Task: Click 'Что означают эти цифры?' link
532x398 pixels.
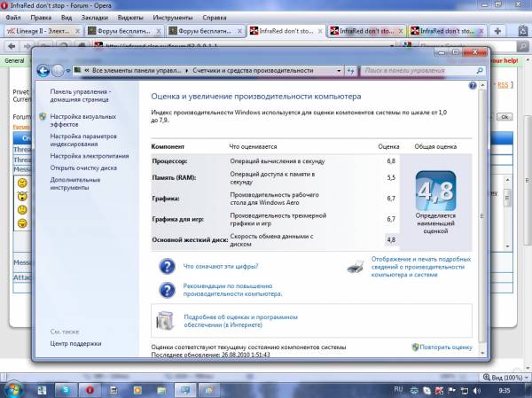Action: (x=221, y=266)
